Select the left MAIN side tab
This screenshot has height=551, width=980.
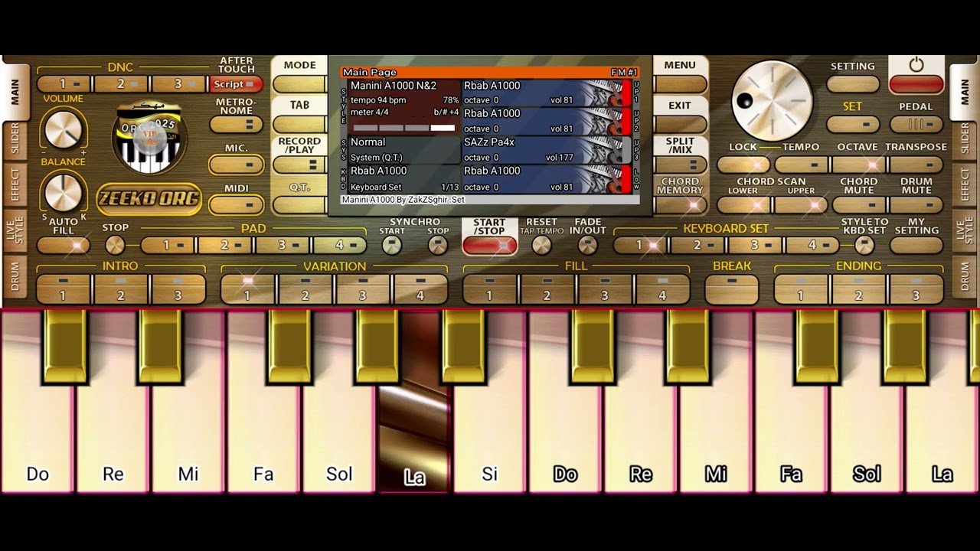(x=15, y=92)
